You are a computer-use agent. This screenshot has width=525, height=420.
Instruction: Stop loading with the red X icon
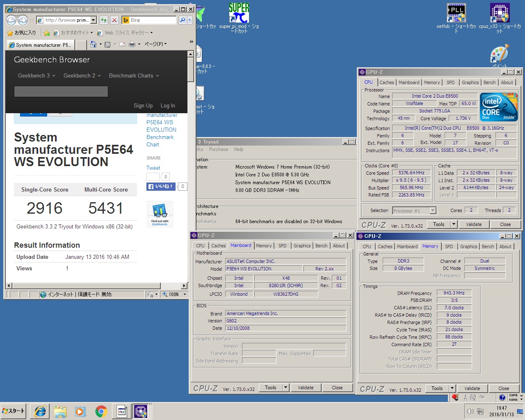114,20
